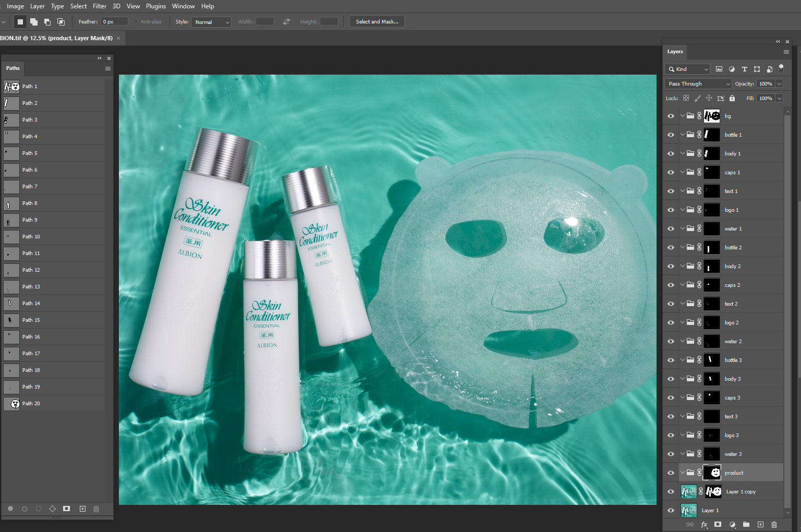This screenshot has width=801, height=532.
Task: Delete layer using the trash icon
Action: [774, 524]
